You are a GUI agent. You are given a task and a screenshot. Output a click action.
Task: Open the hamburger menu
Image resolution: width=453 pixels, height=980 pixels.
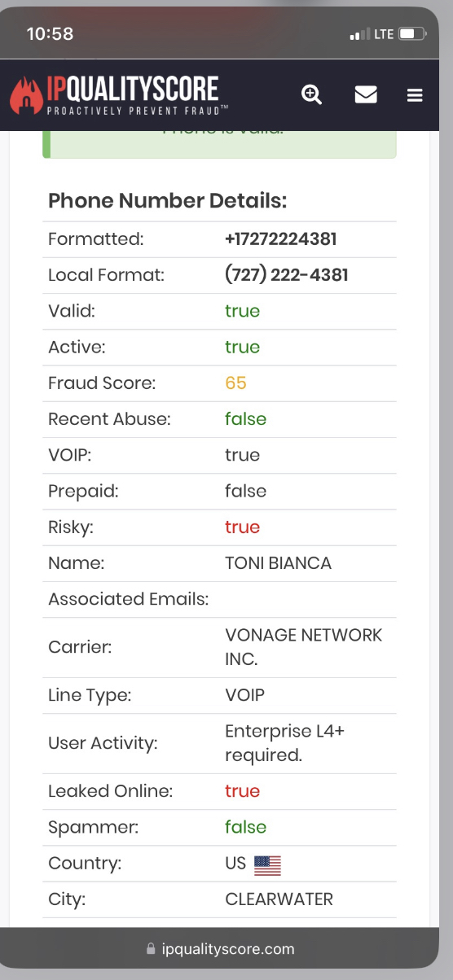415,96
